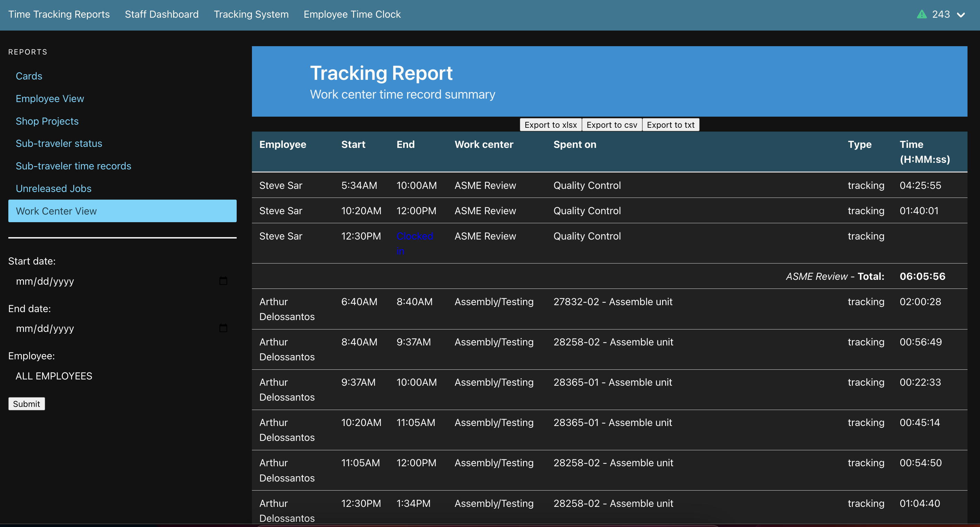Image resolution: width=980 pixels, height=527 pixels.
Task: Click the ASME Review total 06:05:56
Action: pyautogui.click(x=922, y=276)
